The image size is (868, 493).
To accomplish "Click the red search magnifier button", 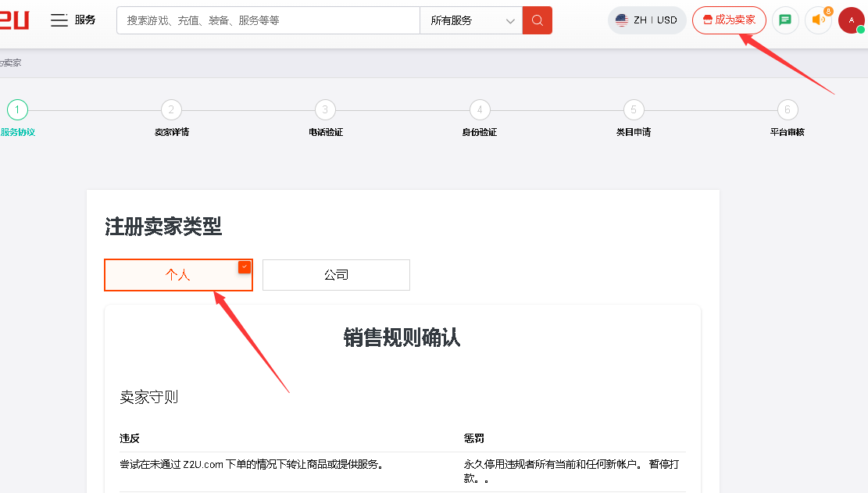I will pyautogui.click(x=537, y=20).
